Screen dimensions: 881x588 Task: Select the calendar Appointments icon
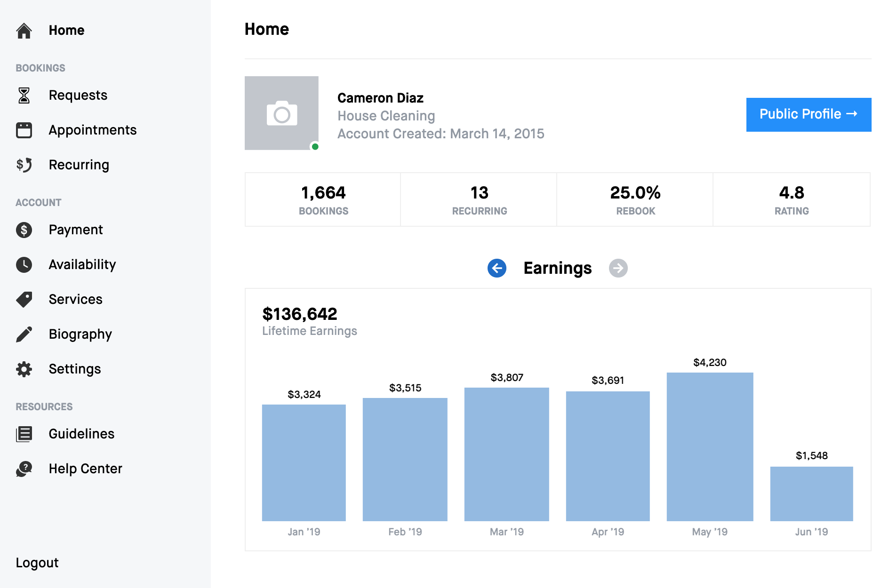(24, 130)
